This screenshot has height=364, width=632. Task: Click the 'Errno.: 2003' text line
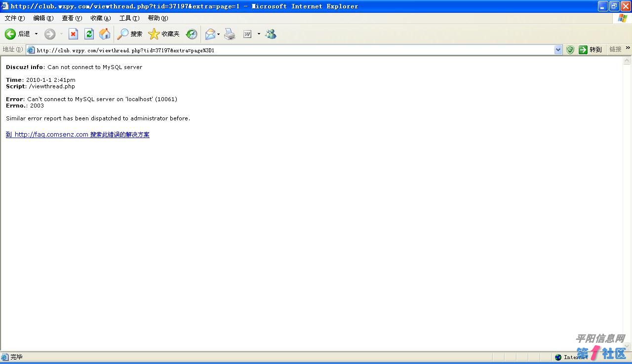coord(25,106)
